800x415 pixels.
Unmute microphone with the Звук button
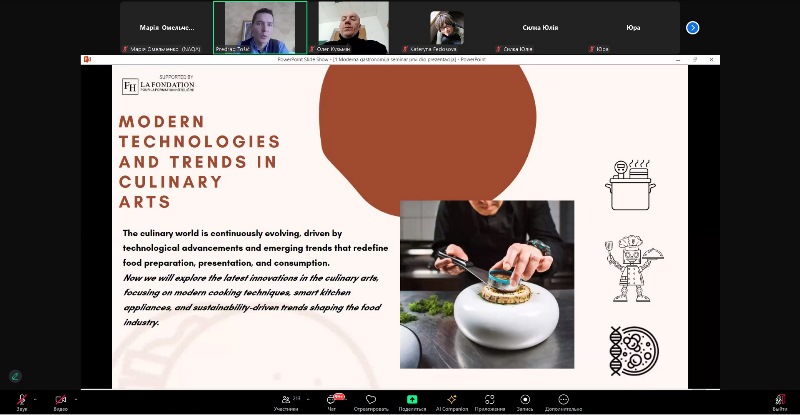click(x=21, y=402)
